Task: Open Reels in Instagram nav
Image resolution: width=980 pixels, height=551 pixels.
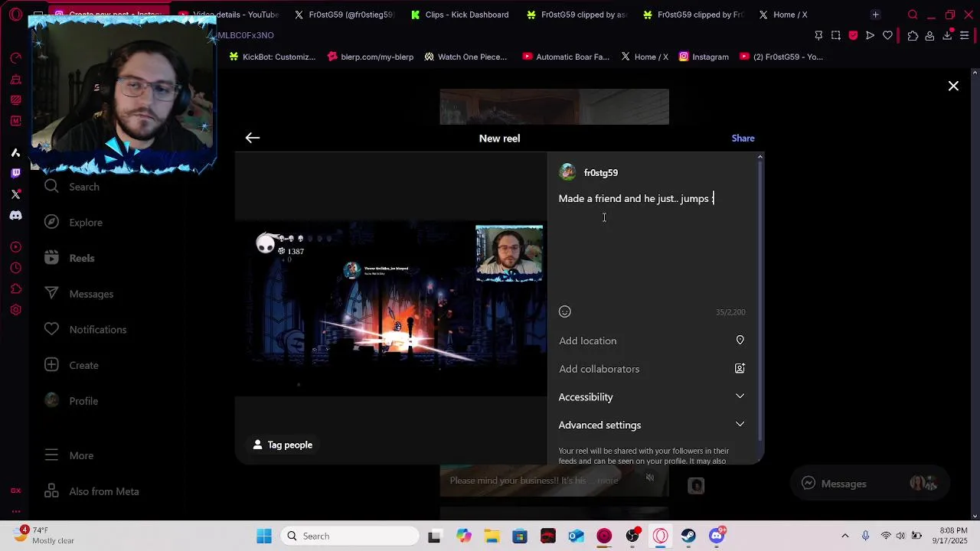Action: (69, 258)
